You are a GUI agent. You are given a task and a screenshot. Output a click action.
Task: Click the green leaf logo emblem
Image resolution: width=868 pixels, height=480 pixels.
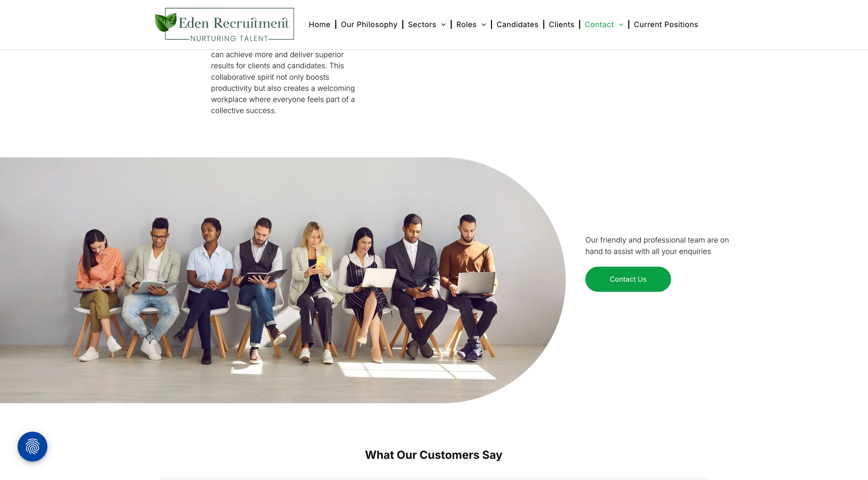pyautogui.click(x=165, y=22)
